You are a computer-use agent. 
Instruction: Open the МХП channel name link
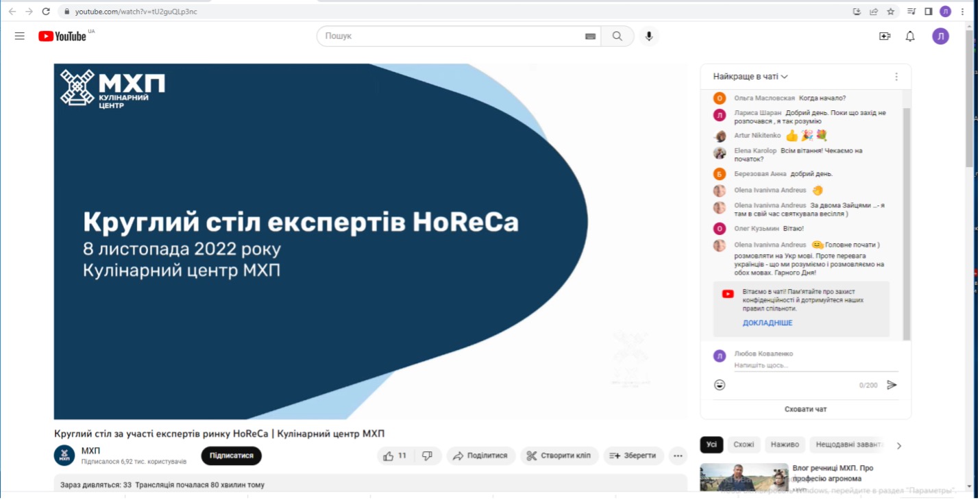tap(90, 451)
